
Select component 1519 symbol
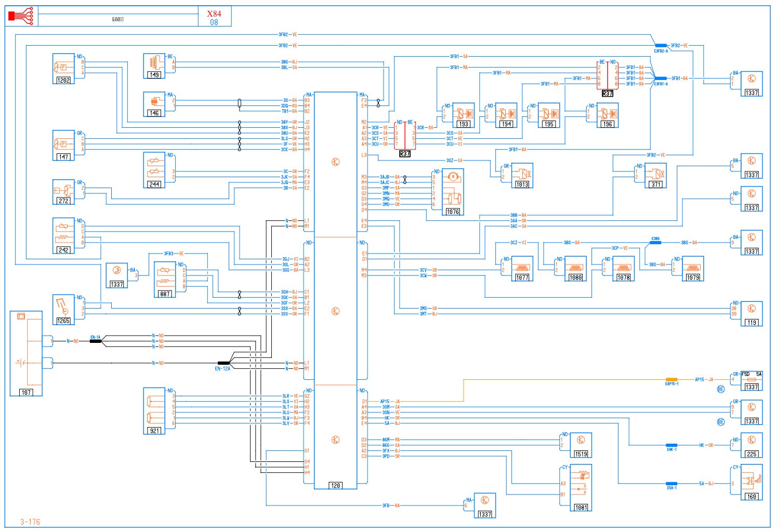click(581, 445)
